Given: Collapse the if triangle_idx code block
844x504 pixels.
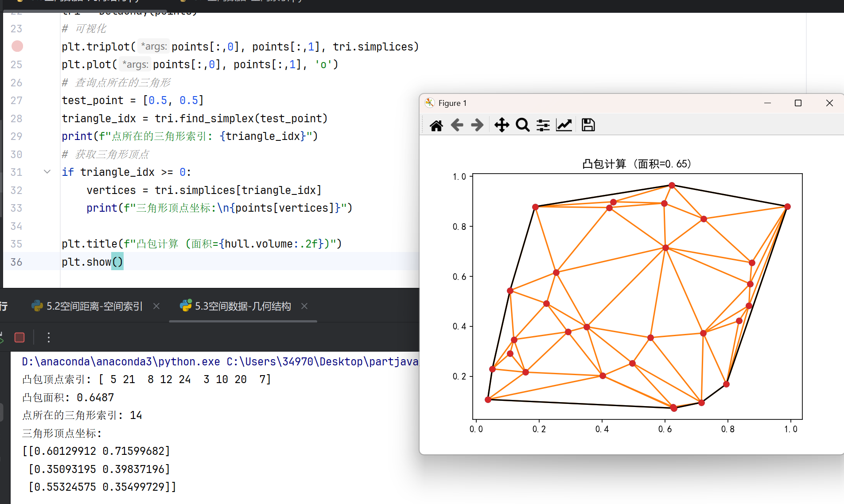Looking at the screenshot, I should pos(47,172).
